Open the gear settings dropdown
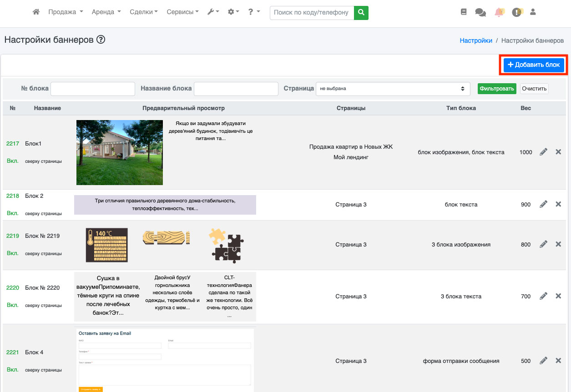Screen dimensions: 571x392 pos(233,12)
